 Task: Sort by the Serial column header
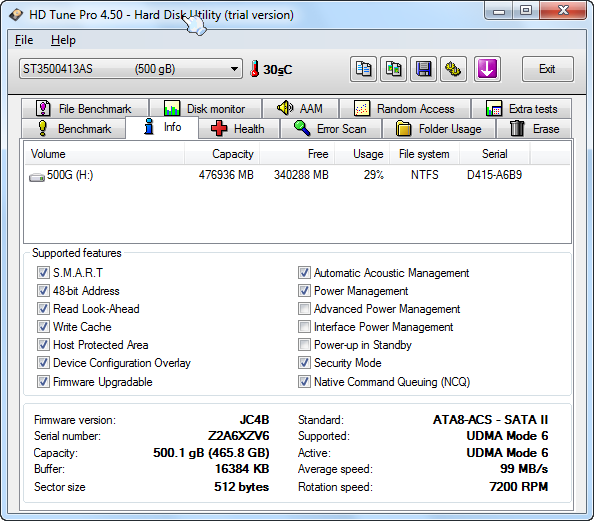[494, 154]
